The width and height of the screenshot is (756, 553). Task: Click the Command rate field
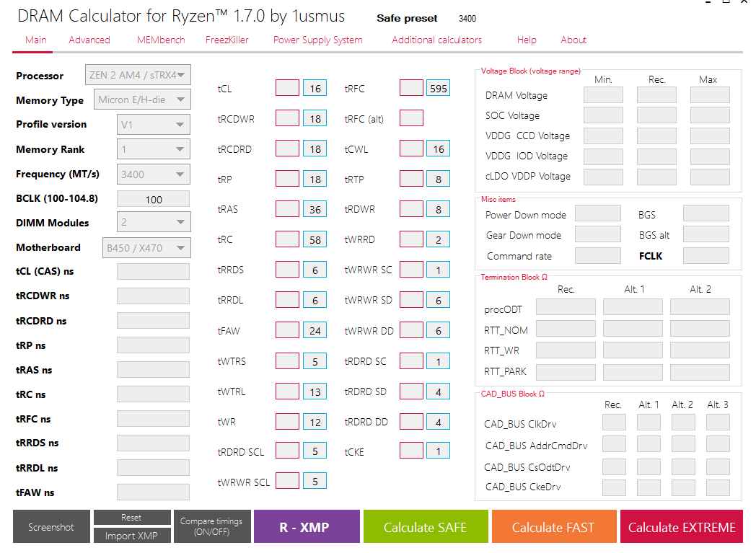598,255
